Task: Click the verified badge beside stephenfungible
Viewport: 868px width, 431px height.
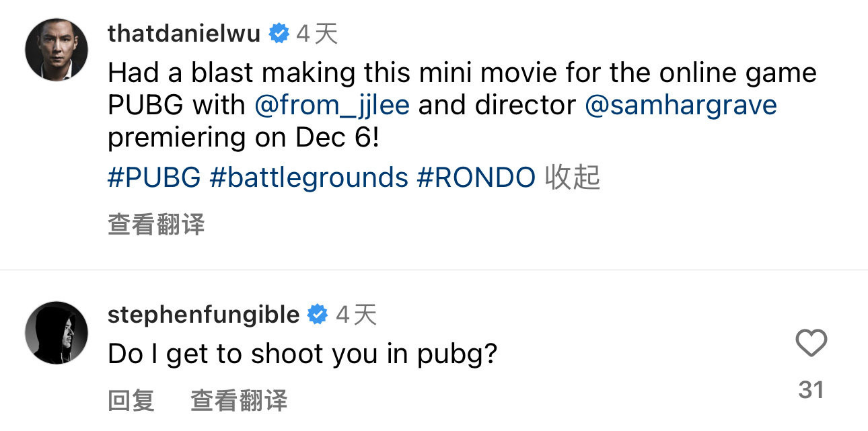Action: (x=318, y=314)
